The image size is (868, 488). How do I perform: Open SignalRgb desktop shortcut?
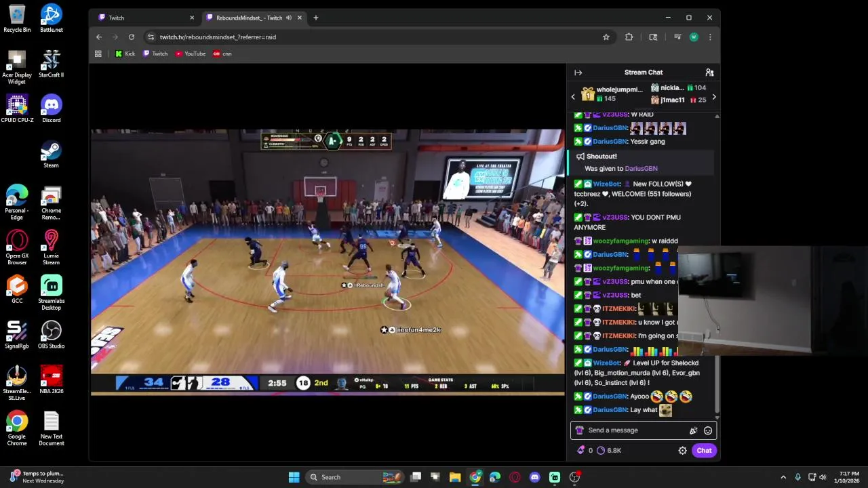pyautogui.click(x=17, y=335)
